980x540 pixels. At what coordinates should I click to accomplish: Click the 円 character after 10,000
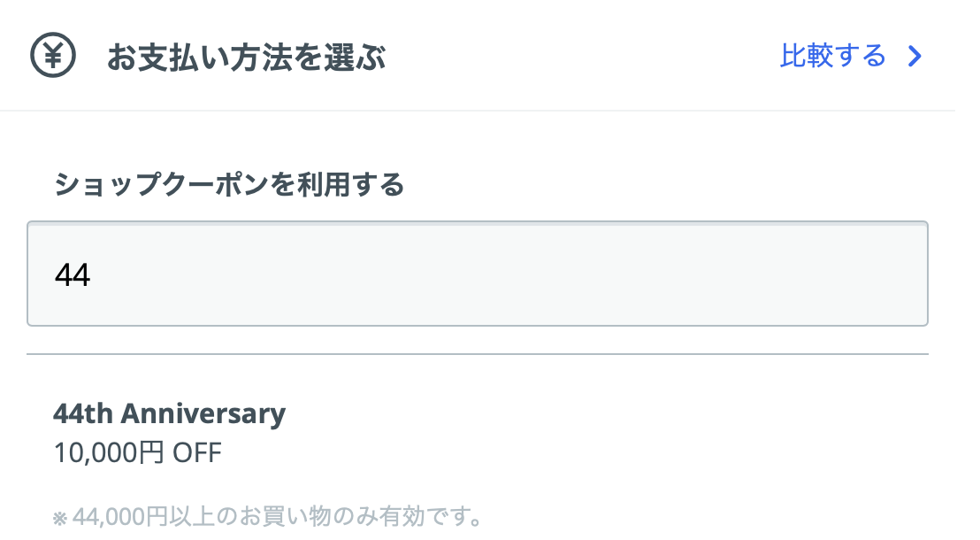pyautogui.click(x=150, y=452)
